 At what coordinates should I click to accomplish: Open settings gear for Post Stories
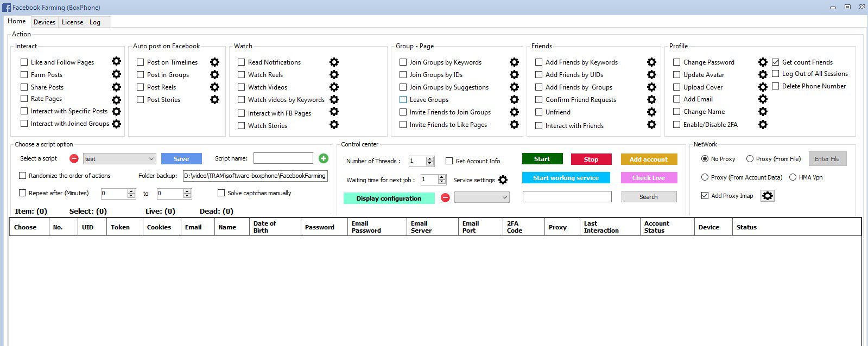click(x=214, y=100)
